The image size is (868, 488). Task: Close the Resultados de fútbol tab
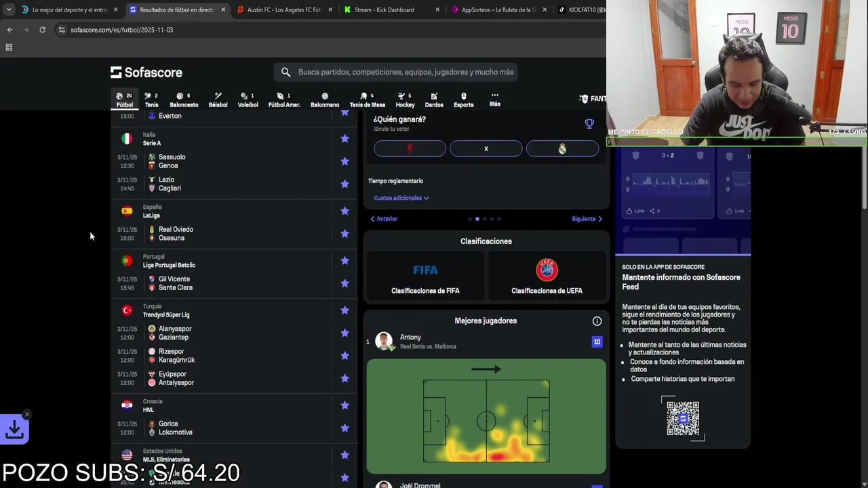click(x=223, y=9)
